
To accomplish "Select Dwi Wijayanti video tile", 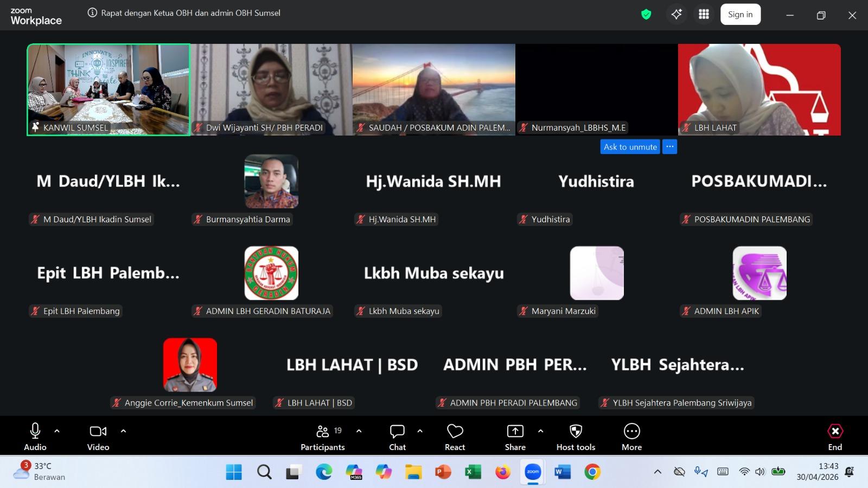I will [x=271, y=89].
